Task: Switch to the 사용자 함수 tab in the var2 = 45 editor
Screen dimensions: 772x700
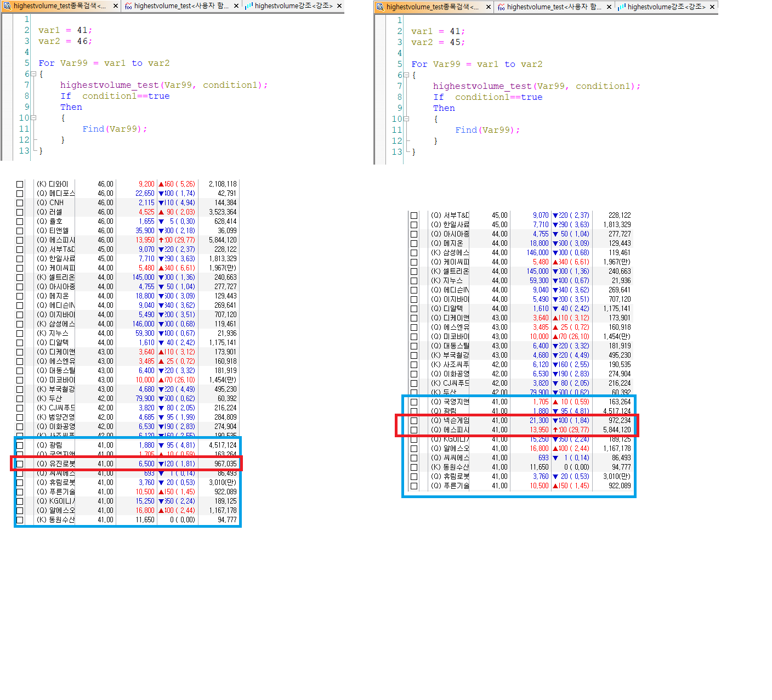Action: (x=553, y=7)
